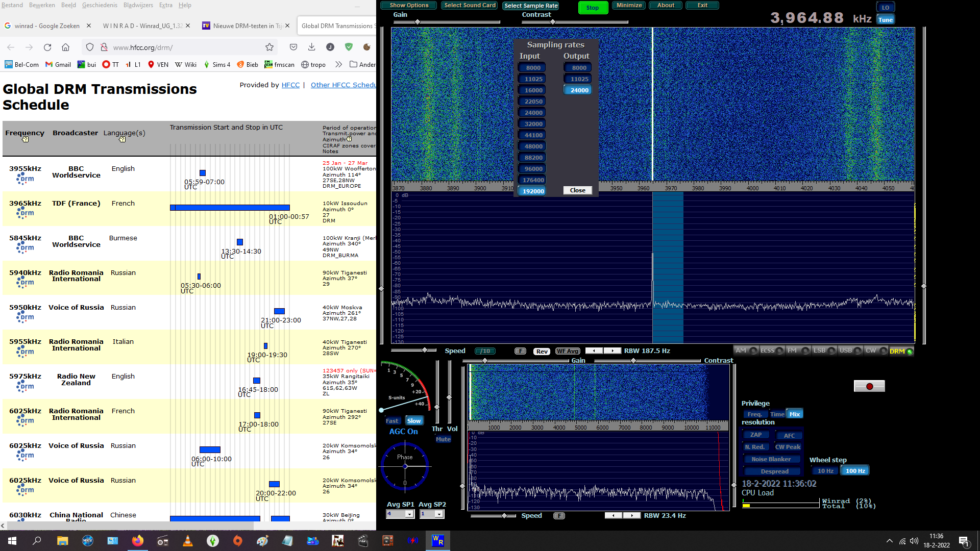Open Show Options panel
The image size is (980, 551).
click(409, 6)
